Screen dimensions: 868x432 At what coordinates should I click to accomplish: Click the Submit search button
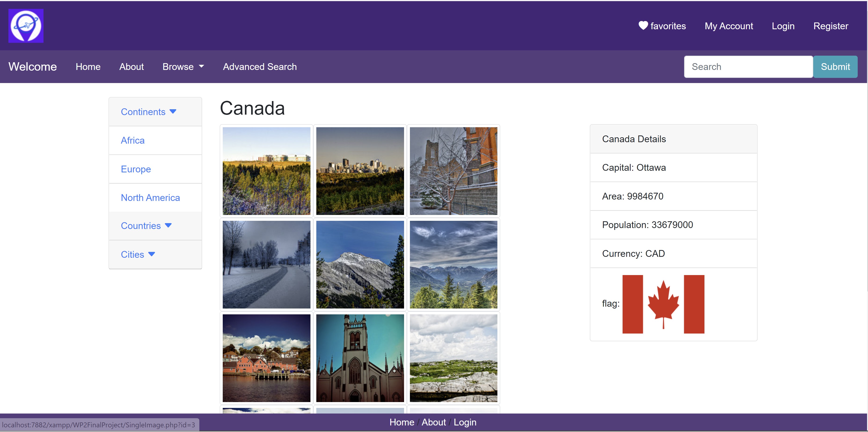point(835,67)
